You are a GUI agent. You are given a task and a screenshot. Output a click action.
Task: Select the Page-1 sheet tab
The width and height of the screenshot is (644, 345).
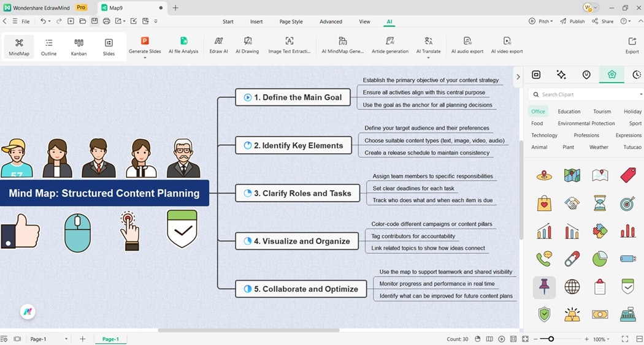110,339
